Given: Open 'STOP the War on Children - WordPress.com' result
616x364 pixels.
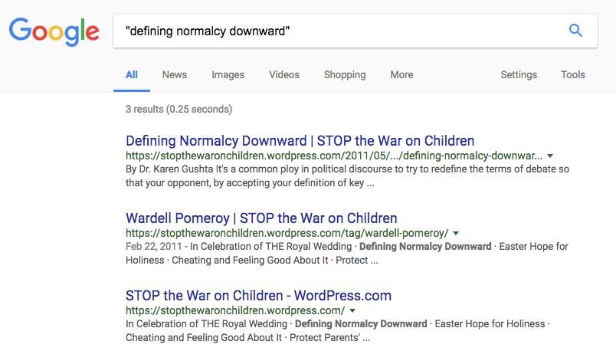Looking at the screenshot, I should pyautogui.click(x=258, y=296).
